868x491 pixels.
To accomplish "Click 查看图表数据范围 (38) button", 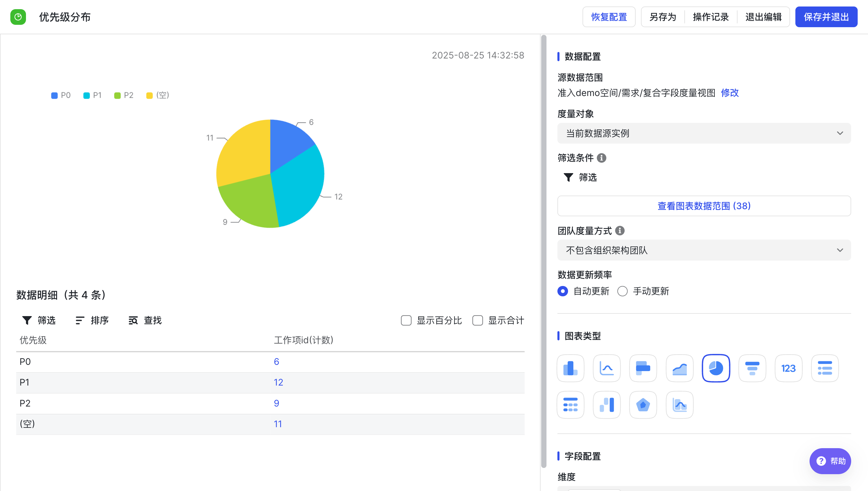I will 704,206.
